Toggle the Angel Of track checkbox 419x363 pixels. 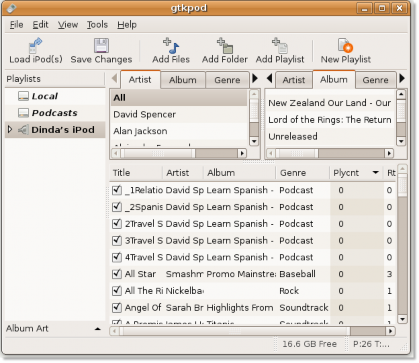click(117, 307)
